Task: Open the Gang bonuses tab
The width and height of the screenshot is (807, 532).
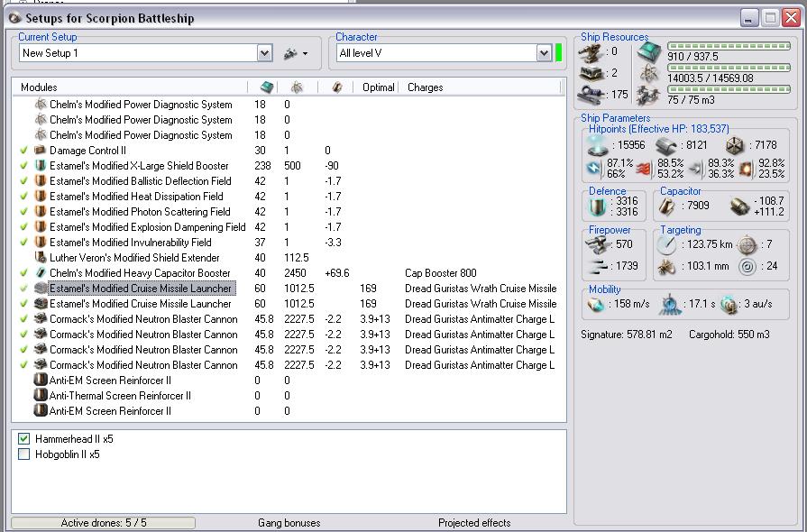Action: (x=289, y=523)
